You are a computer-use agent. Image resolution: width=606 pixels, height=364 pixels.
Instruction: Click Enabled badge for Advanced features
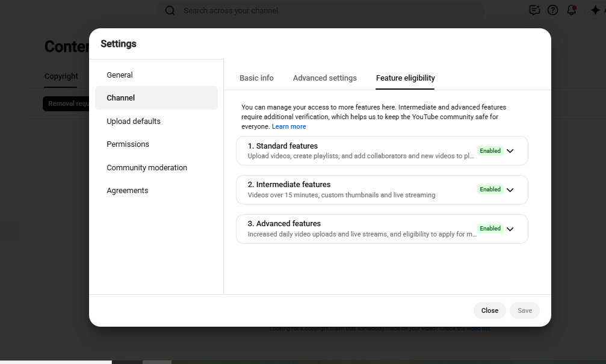[x=490, y=229]
